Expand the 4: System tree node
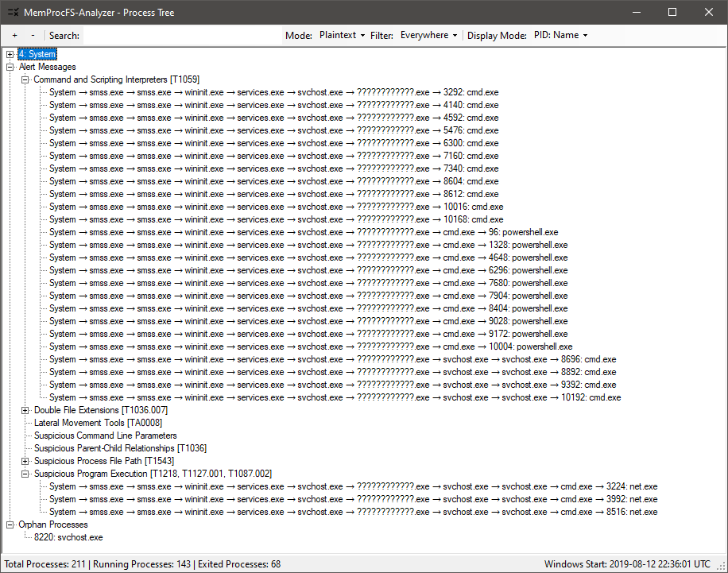The width and height of the screenshot is (728, 573). pos(10,55)
